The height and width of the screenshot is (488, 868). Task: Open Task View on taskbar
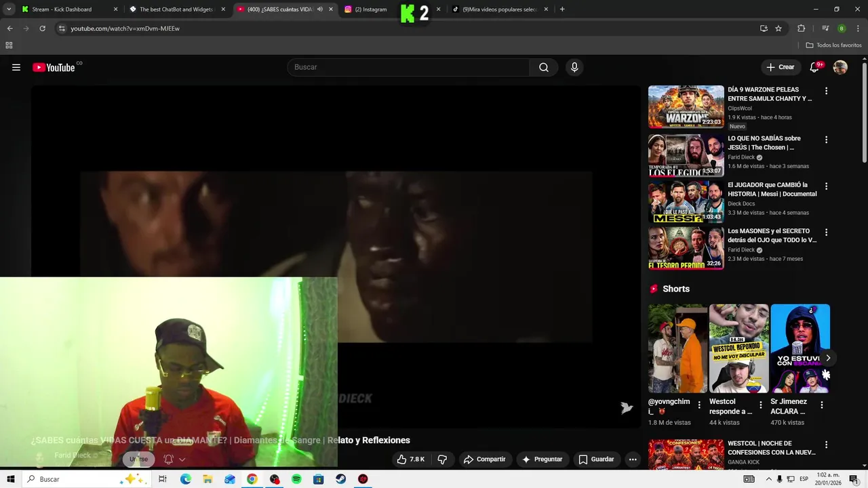[163, 479]
